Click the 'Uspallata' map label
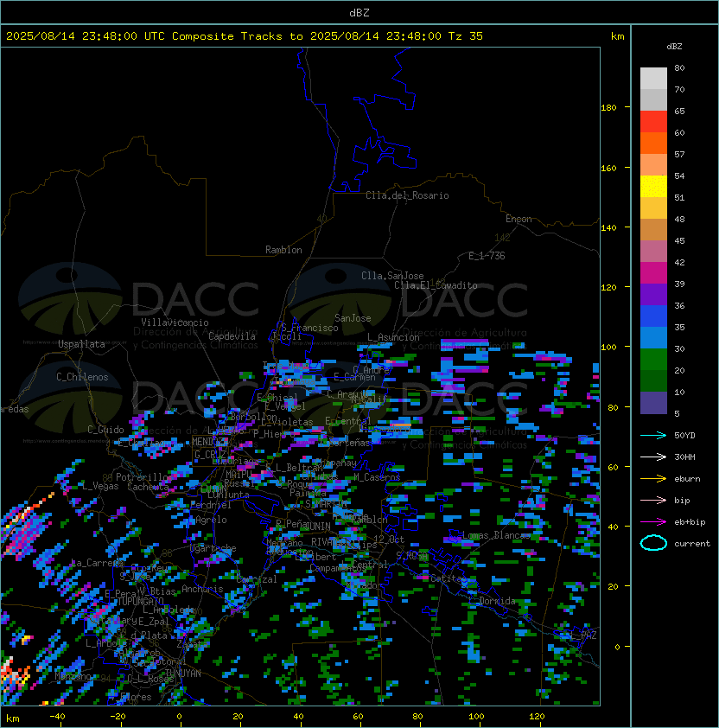The image size is (719, 728). tap(81, 344)
